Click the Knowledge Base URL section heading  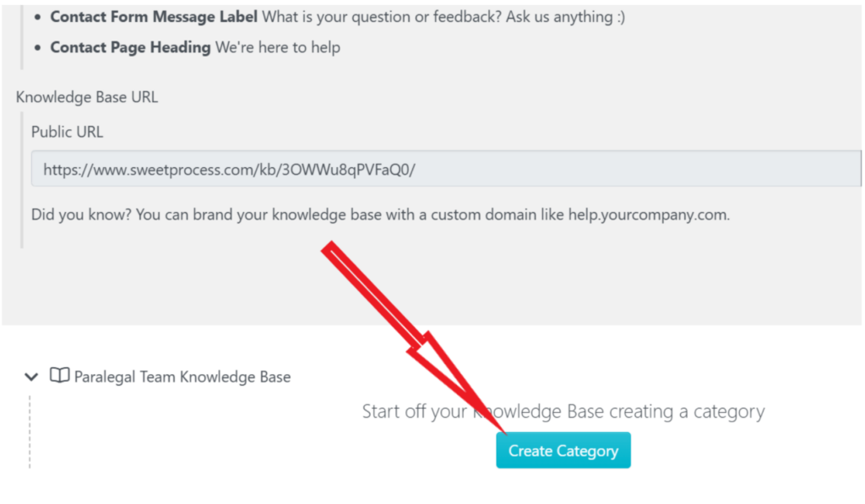(x=87, y=96)
